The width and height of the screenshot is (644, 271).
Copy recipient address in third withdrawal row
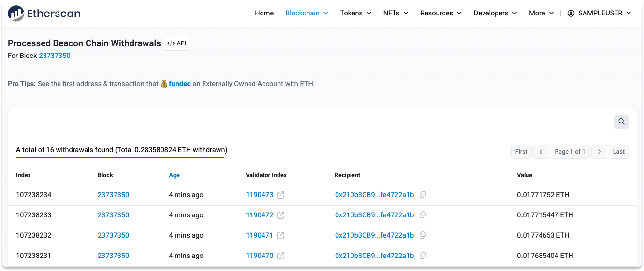pos(423,235)
